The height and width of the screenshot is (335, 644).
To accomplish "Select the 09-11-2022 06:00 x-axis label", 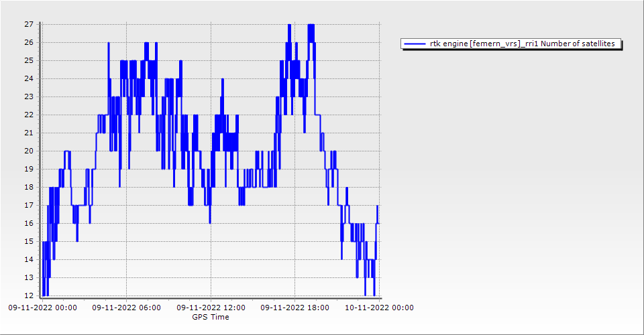I will point(126,308).
